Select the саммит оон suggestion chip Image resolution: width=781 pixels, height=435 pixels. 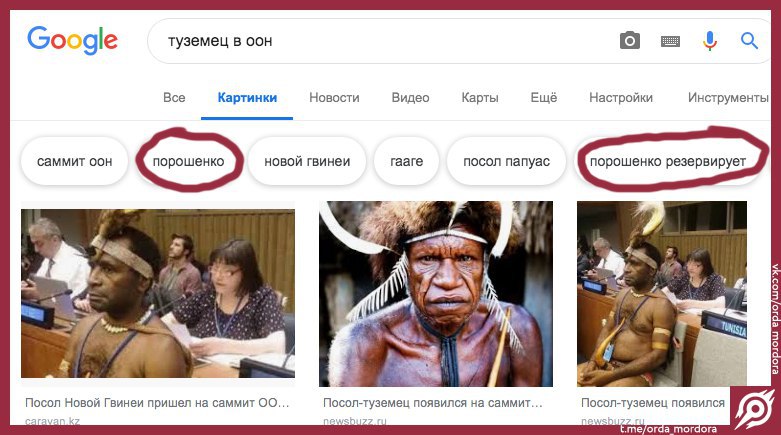click(74, 161)
